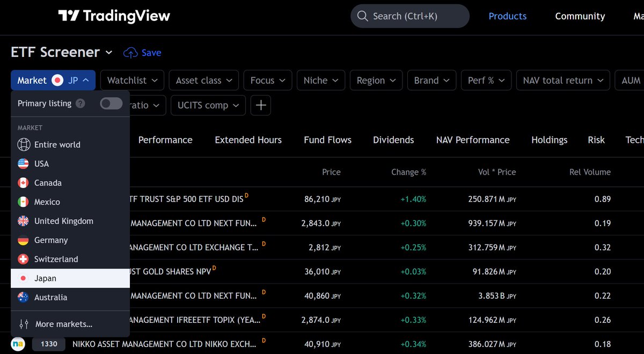This screenshot has width=644, height=354.
Task: Click the cloud Save icon
Action: 130,53
